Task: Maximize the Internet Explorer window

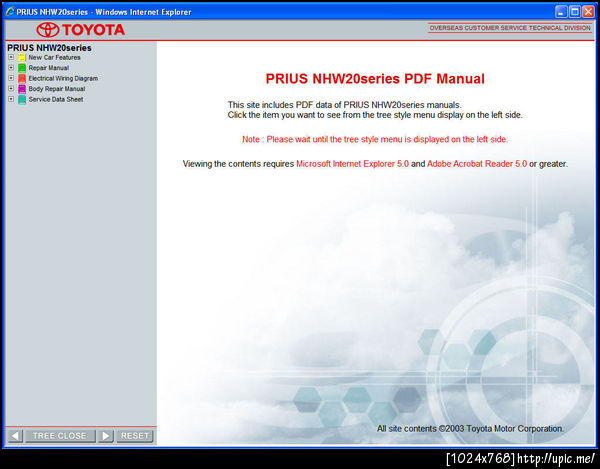Action: pyautogui.click(x=575, y=12)
